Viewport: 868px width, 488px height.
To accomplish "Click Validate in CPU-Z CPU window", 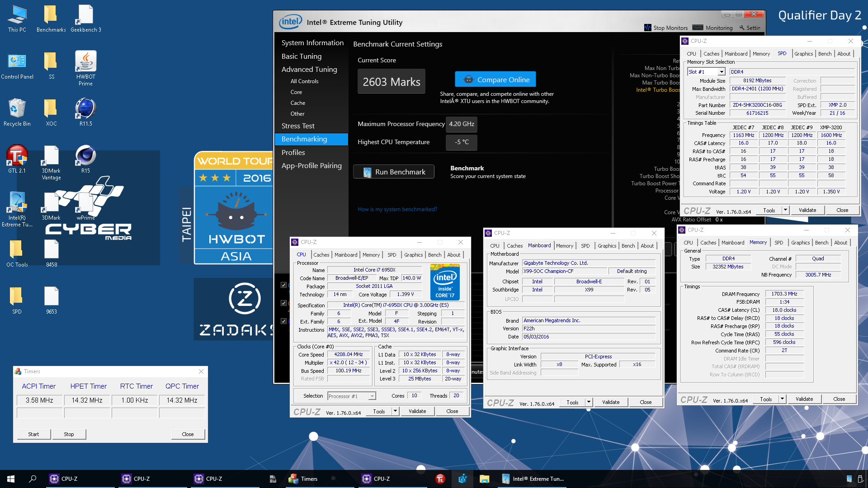I will [417, 411].
